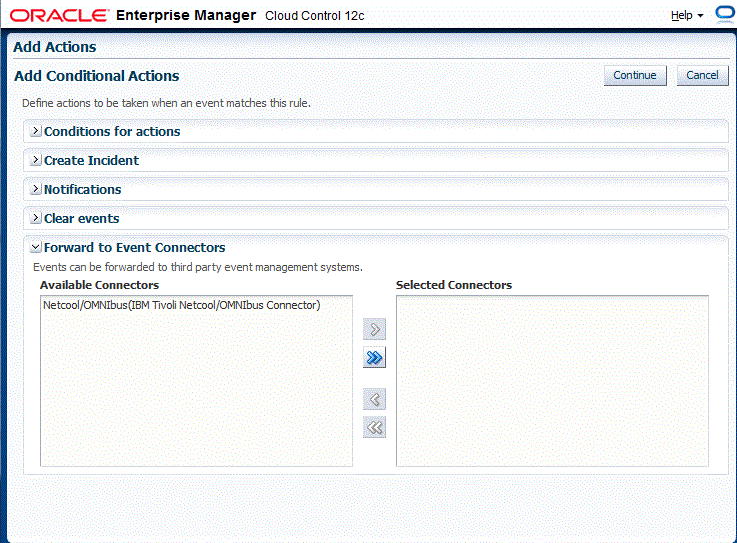
Task: Click the Move All connectors right double-arrow
Action: click(374, 358)
